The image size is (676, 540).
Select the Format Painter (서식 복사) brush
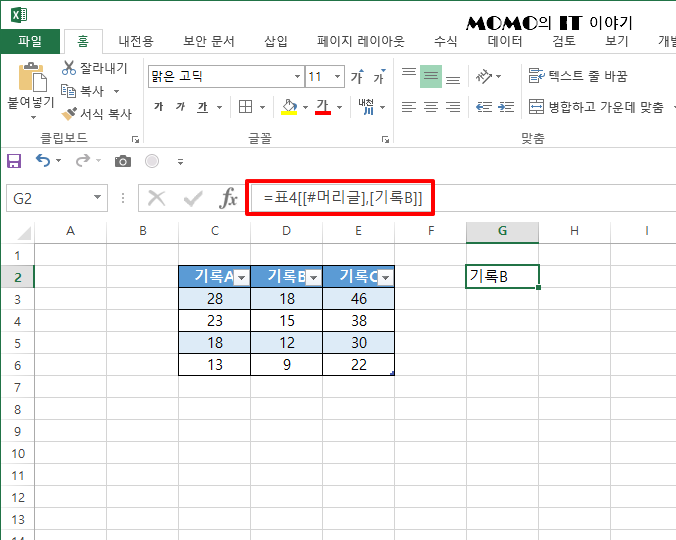click(x=69, y=114)
